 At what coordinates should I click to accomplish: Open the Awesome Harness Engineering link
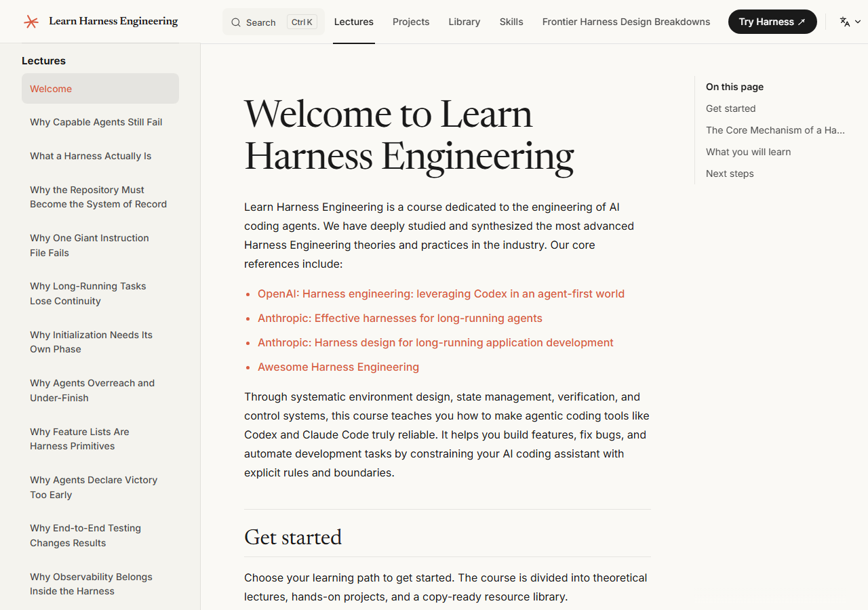pos(338,367)
